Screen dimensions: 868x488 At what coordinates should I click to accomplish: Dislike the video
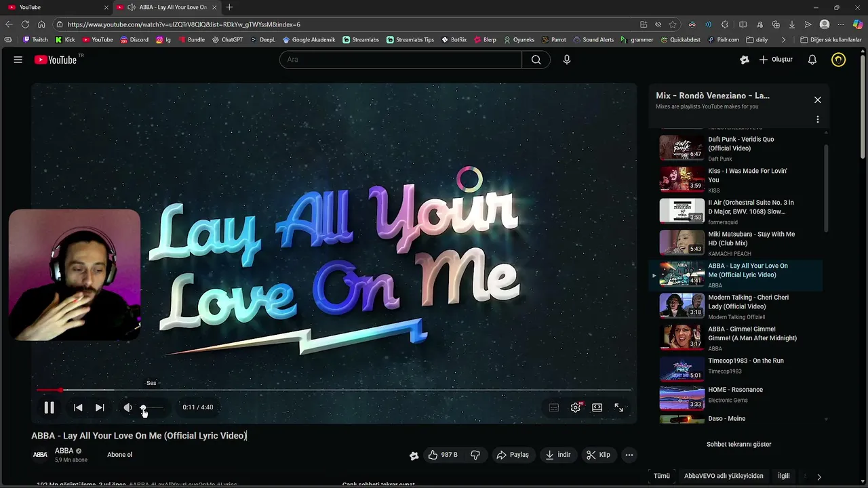pos(475,455)
